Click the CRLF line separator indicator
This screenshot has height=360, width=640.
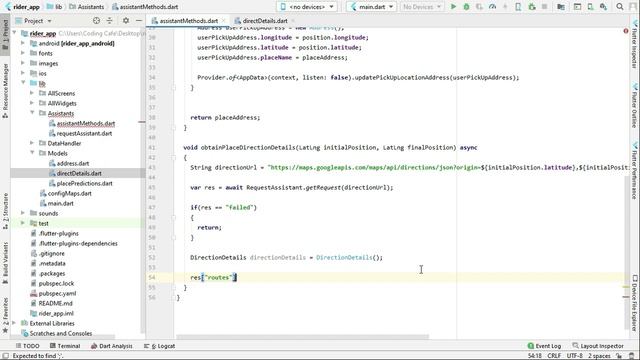click(x=554, y=356)
